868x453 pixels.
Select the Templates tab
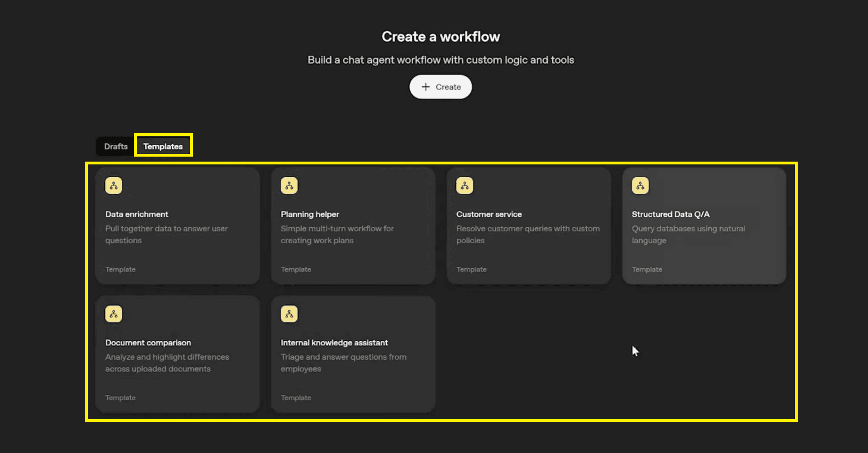pos(163,146)
